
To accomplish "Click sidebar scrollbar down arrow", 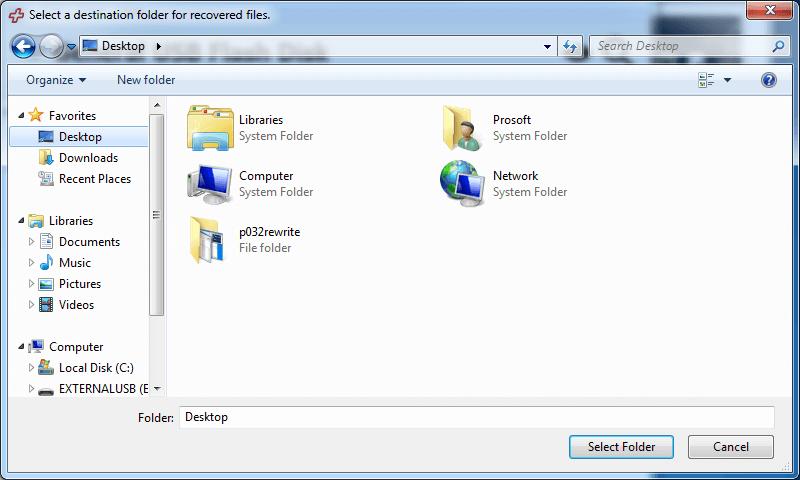I will 157,389.
